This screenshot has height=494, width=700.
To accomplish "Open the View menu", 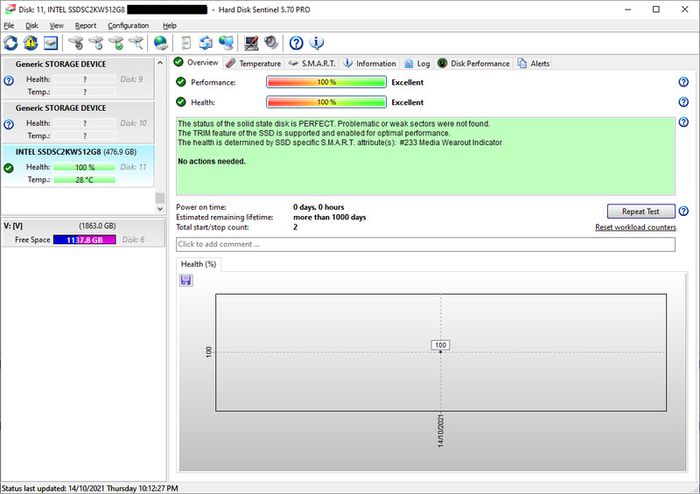I will tap(56, 25).
